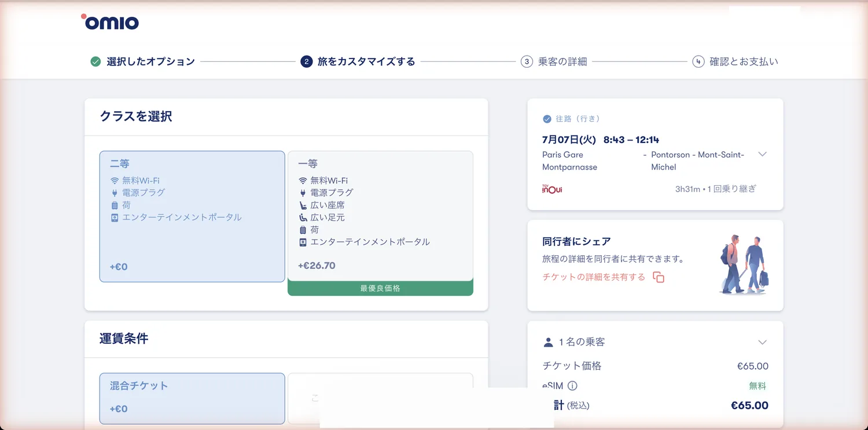Click the Omio logo
Image resolution: width=868 pixels, height=430 pixels.
[x=110, y=22]
